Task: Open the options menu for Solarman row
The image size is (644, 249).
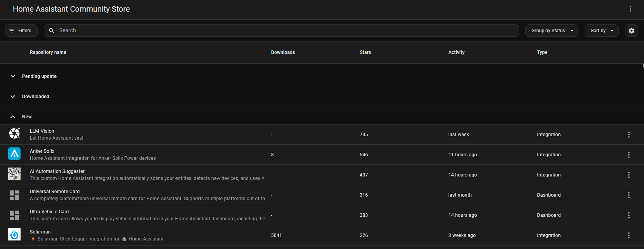Action: 628,235
